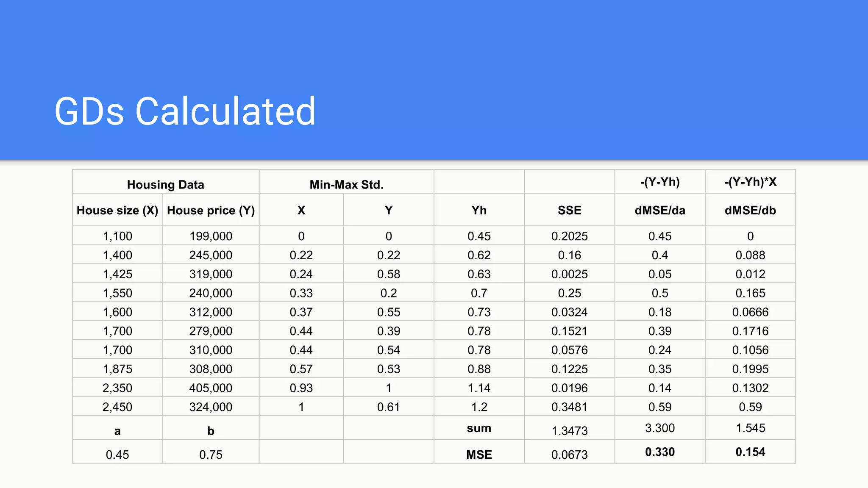Select house size cell '2,350'
This screenshot has height=488, width=868.
tap(117, 388)
